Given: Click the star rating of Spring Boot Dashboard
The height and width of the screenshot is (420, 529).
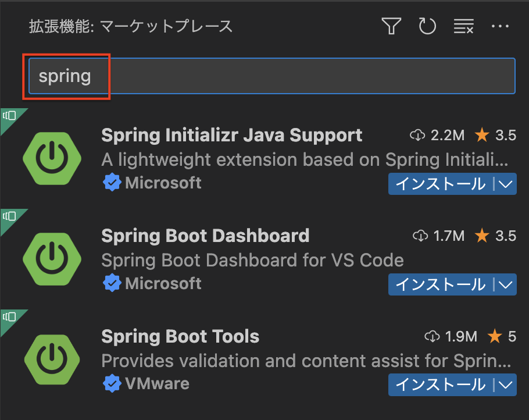Looking at the screenshot, I should click(495, 236).
